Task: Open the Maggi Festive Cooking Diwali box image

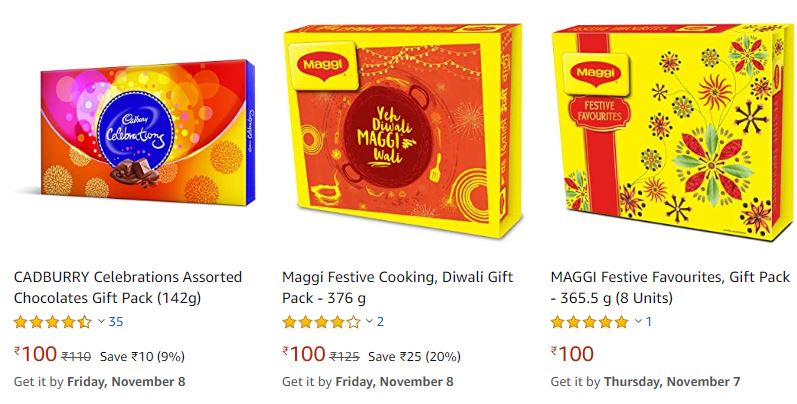Action: click(403, 130)
